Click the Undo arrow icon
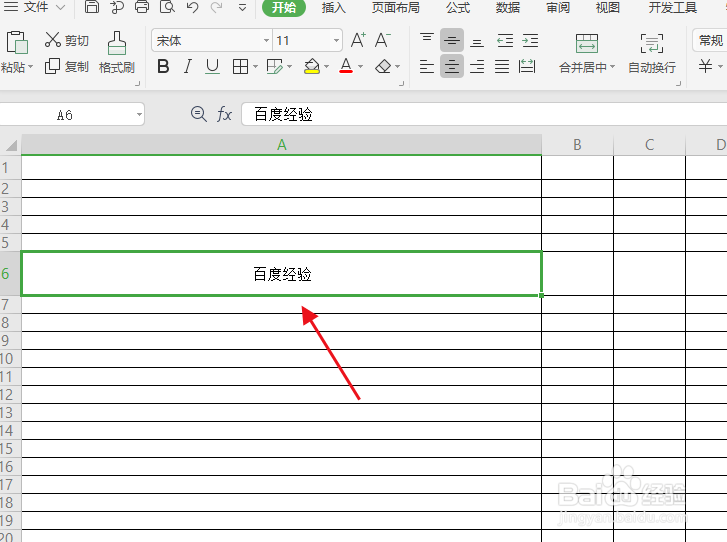 tap(192, 7)
